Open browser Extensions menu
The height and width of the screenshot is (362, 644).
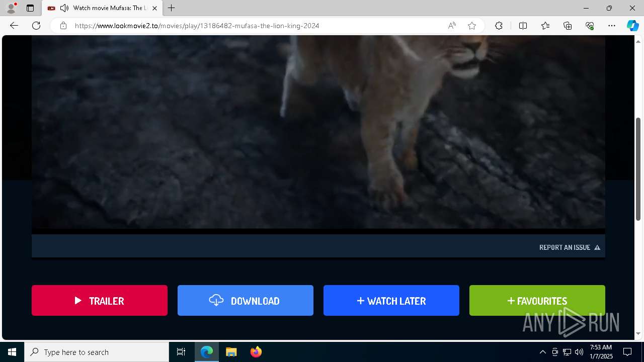pos(499,26)
